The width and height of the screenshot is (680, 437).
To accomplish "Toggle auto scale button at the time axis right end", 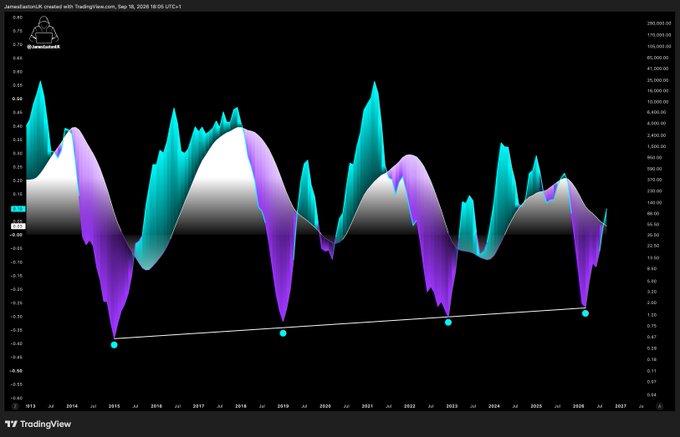I will click(x=660, y=406).
